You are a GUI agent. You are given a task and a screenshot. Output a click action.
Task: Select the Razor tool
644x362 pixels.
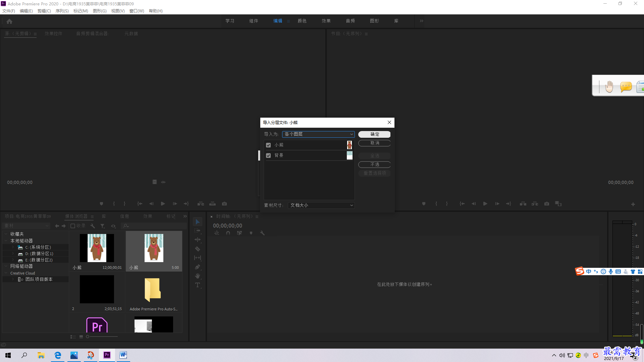(x=198, y=249)
